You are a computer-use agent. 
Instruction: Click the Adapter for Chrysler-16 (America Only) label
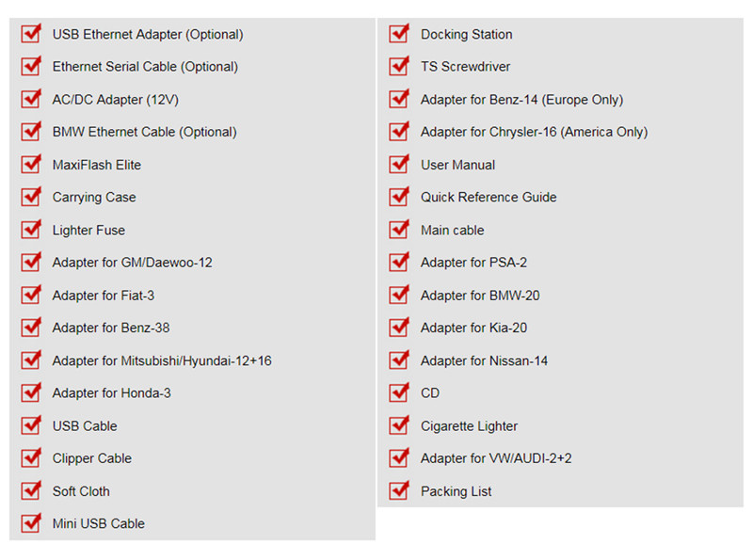click(534, 132)
